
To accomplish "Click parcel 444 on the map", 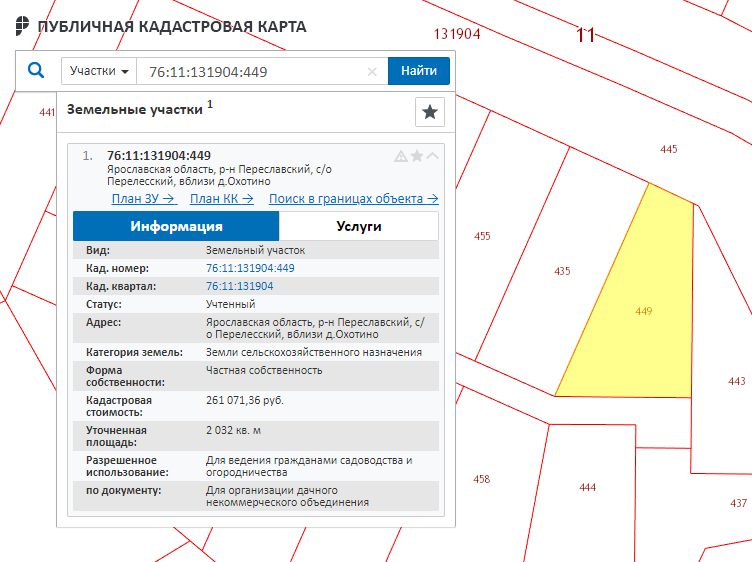I will click(588, 487).
